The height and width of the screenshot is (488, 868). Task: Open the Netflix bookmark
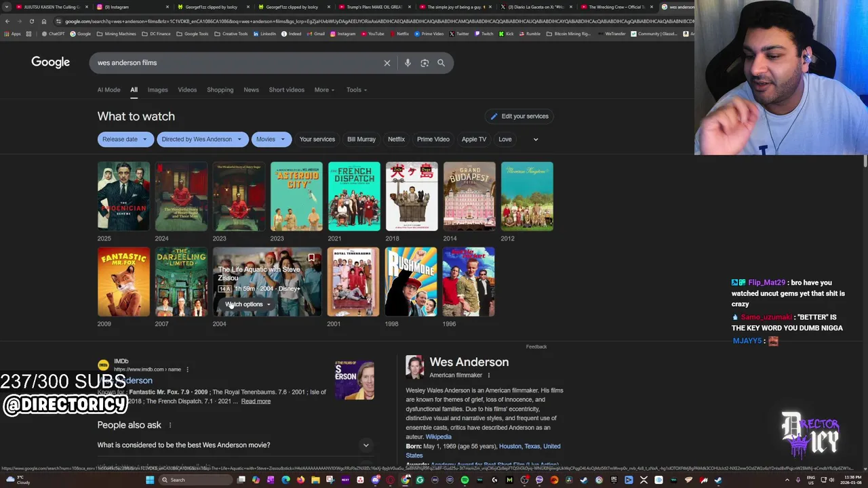399,34
